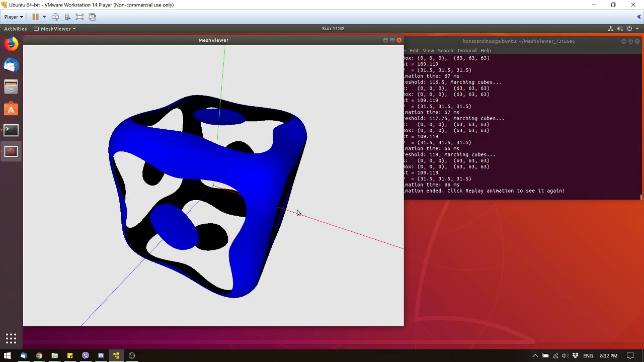Click Send Ctrl+Alt+Del toolbar icon
Image resolution: width=644 pixels, height=362 pixels.
(x=55, y=17)
